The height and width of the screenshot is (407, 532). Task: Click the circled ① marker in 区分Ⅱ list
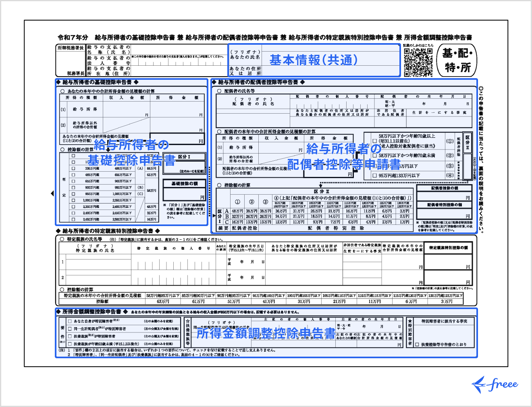(449, 141)
